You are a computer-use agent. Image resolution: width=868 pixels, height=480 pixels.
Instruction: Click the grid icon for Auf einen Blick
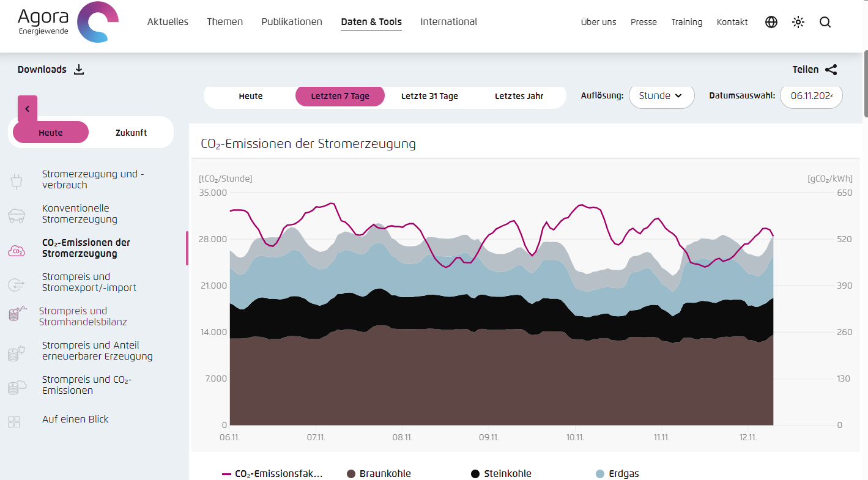pos(14,421)
